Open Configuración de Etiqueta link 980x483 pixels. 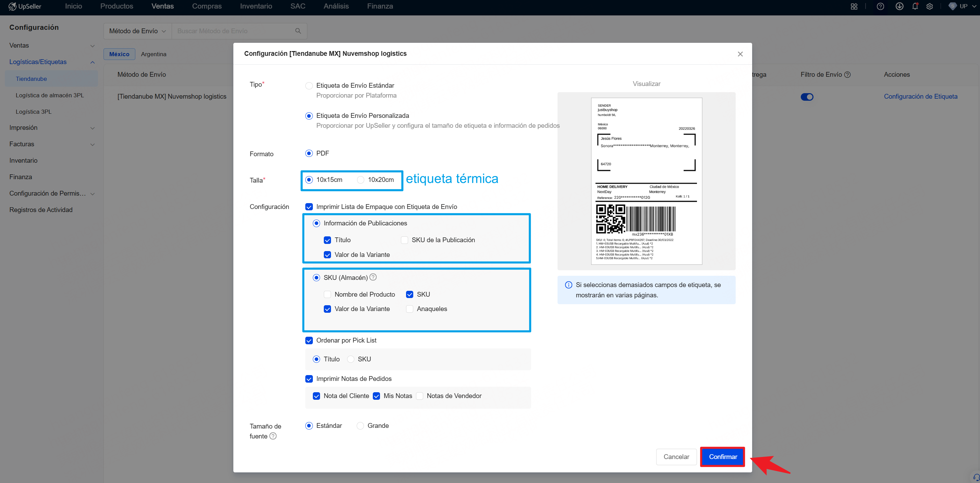[x=920, y=97]
